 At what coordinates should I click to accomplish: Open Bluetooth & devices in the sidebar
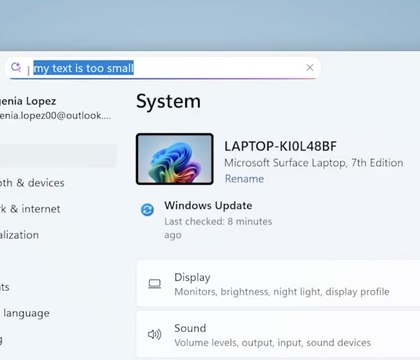click(32, 183)
